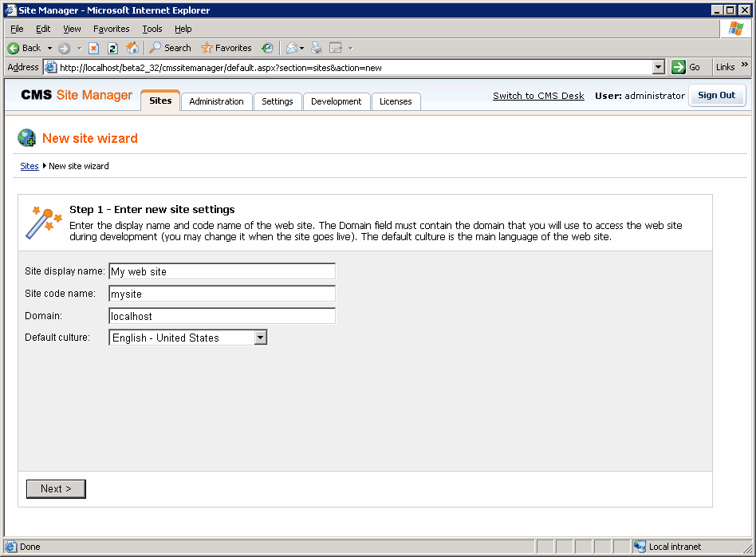Click the Windows flag logo icon
Image resolution: width=756 pixels, height=557 pixels.
[736, 29]
